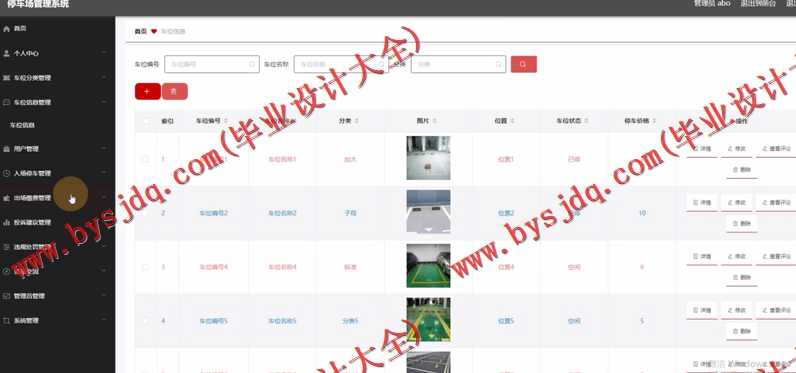Image resolution: width=796 pixels, height=373 pixels.
Task: Click the red search button with magnifier icon
Action: [x=523, y=64]
